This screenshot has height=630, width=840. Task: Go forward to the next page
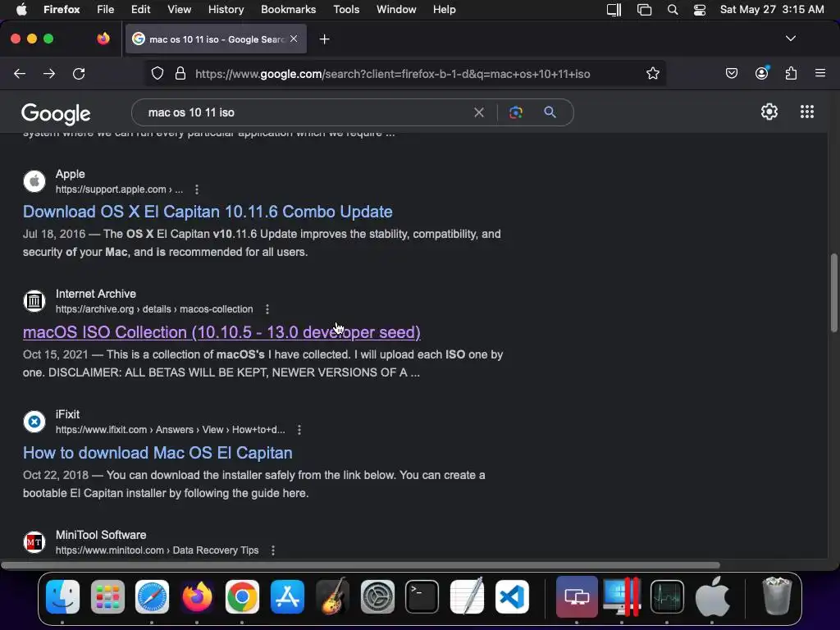[48, 74]
